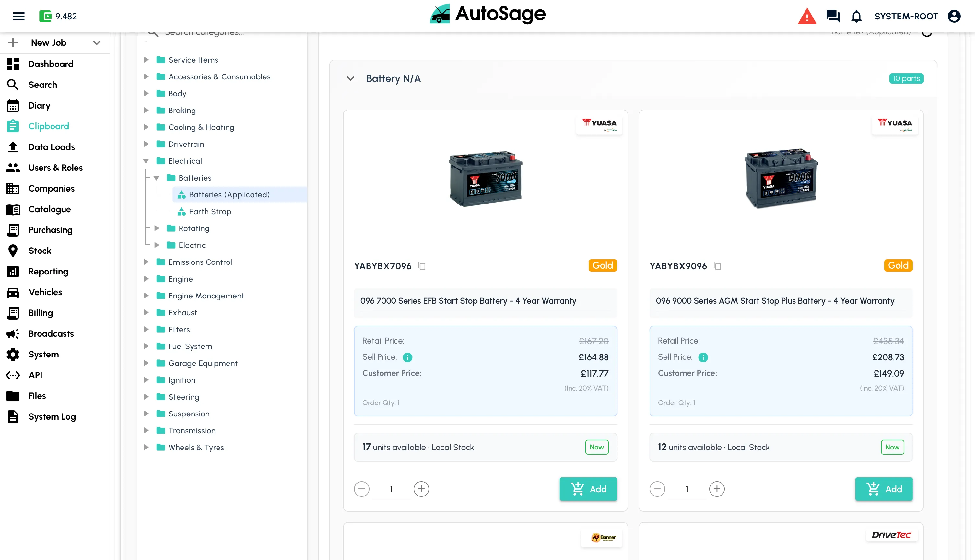Collapse the Batteries subfolder
The height and width of the screenshot is (560, 975).
point(157,178)
